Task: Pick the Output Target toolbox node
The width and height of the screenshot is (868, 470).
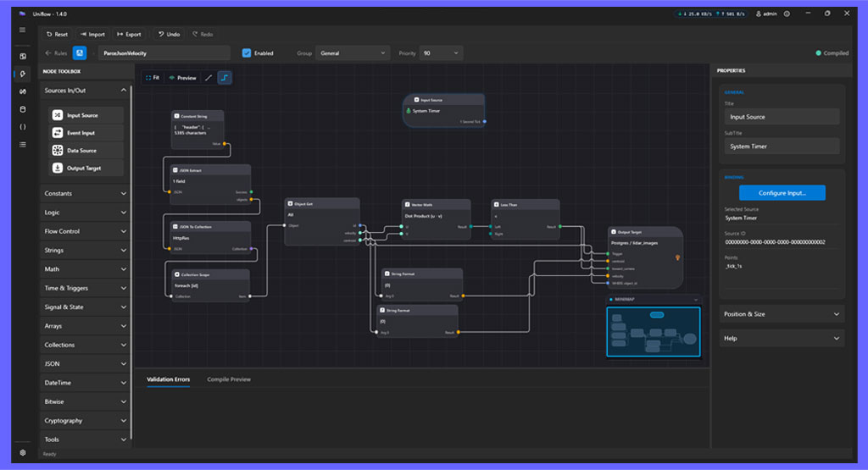Action: pyautogui.click(x=86, y=168)
